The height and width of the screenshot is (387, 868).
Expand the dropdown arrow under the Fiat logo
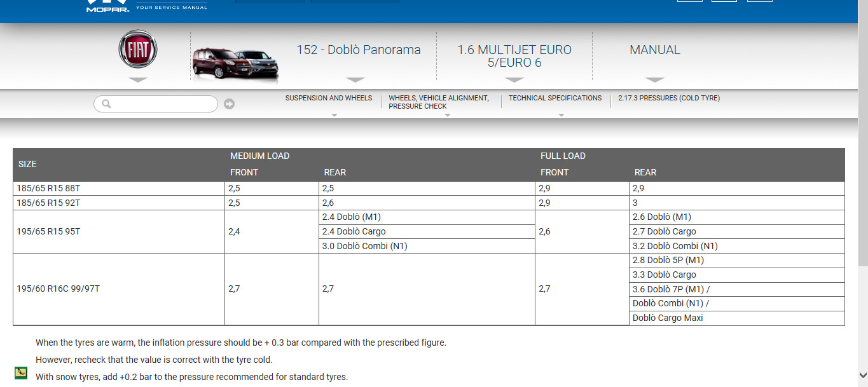(138, 80)
